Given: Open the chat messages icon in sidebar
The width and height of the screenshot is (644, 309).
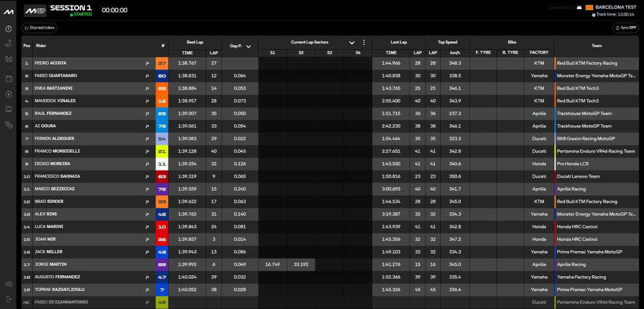Looking at the screenshot, I should 8,124.
